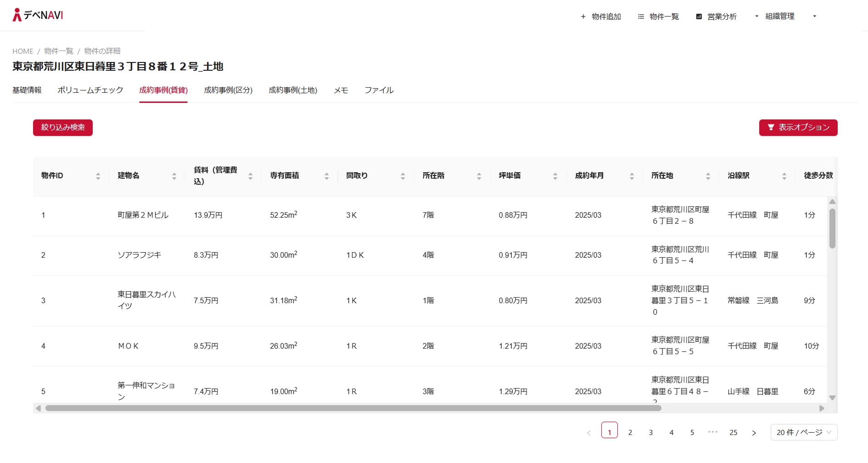Expand the rightmost navbar dropdown arrow

tap(815, 16)
